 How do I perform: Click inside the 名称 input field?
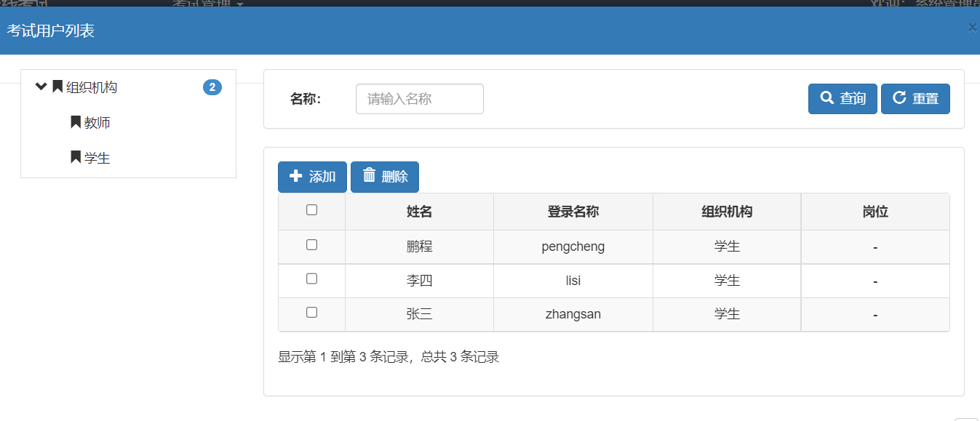[x=419, y=98]
